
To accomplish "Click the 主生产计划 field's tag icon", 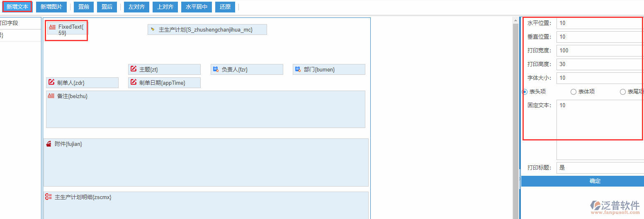I will pos(153,30).
